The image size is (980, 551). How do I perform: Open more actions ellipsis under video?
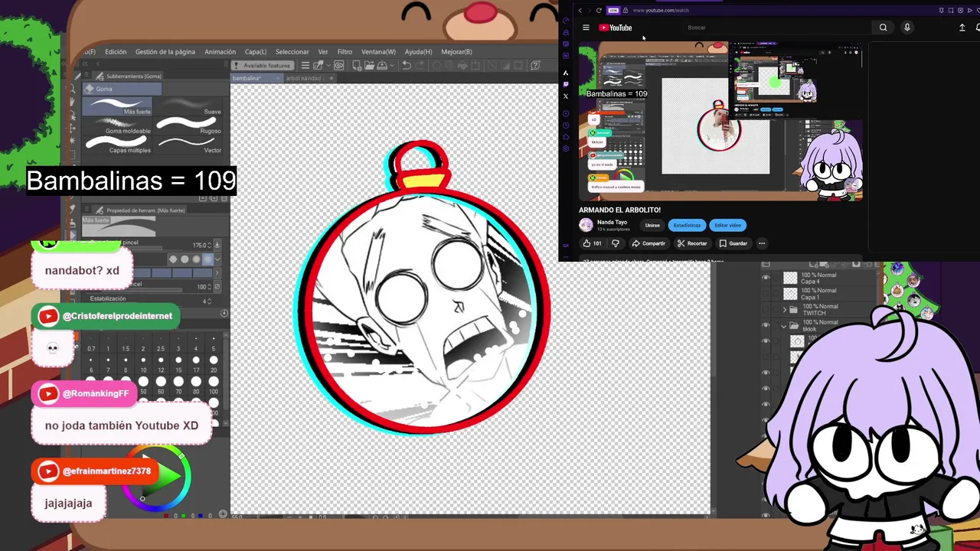pos(762,243)
